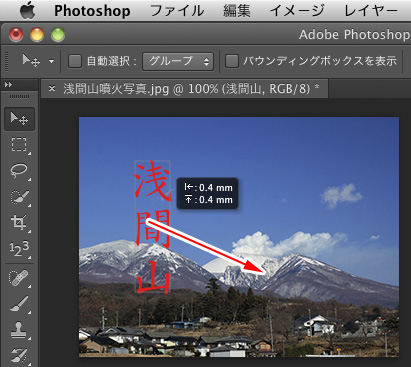Open the イメージ menu
This screenshot has width=411, height=367.
tap(297, 11)
